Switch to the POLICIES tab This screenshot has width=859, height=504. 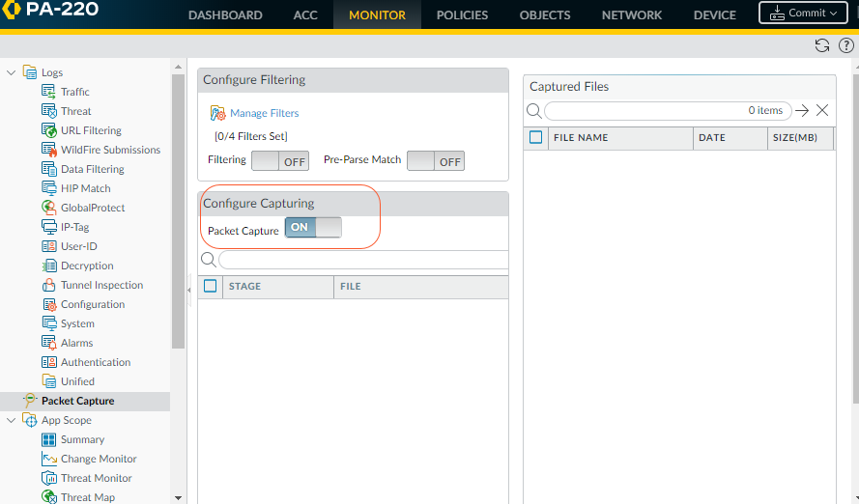[462, 15]
